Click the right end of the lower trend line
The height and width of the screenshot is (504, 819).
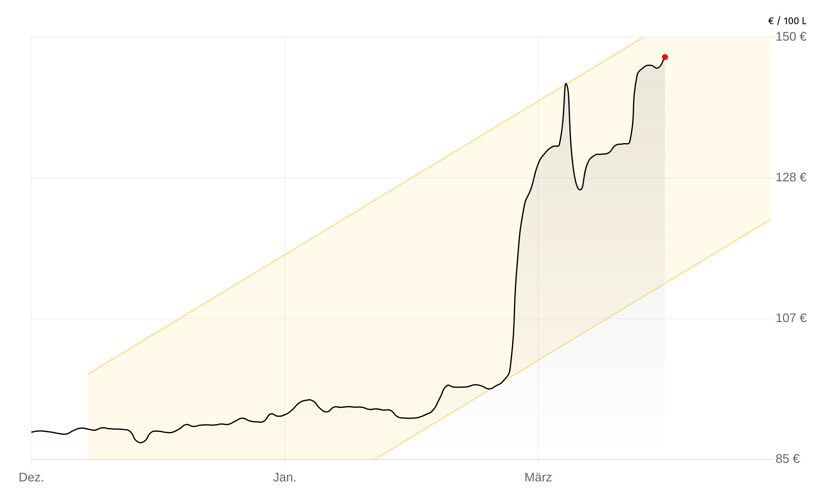tap(770, 219)
